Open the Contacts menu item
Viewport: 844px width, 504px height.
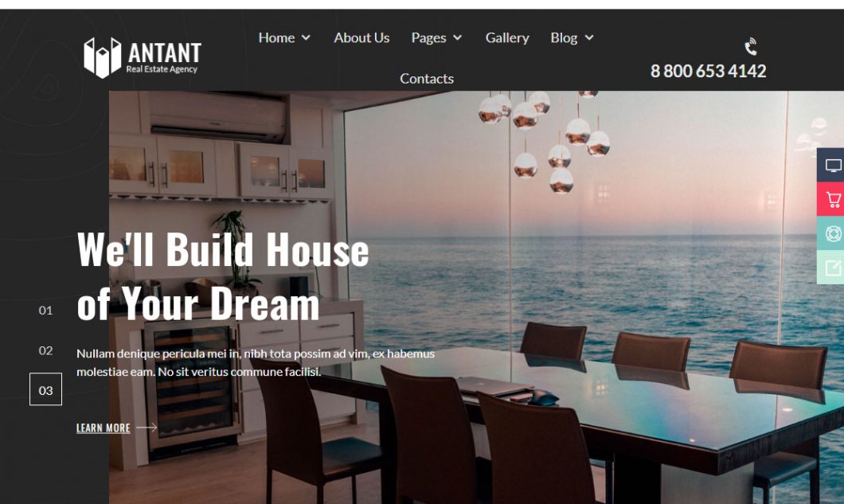click(427, 79)
